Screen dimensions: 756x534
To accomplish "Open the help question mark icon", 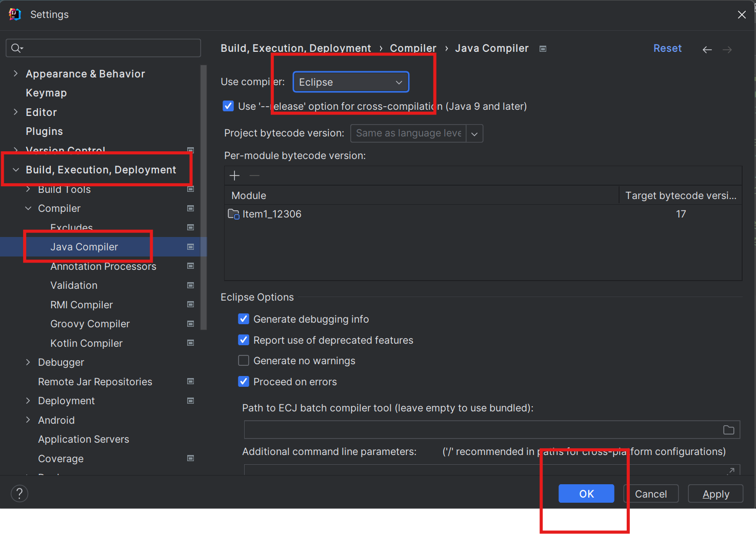I will pyautogui.click(x=19, y=493).
